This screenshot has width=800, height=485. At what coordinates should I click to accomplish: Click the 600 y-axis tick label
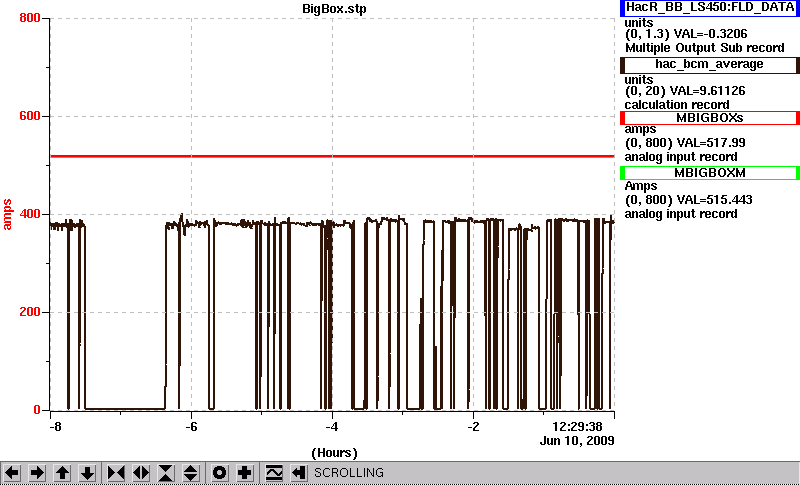(30, 116)
